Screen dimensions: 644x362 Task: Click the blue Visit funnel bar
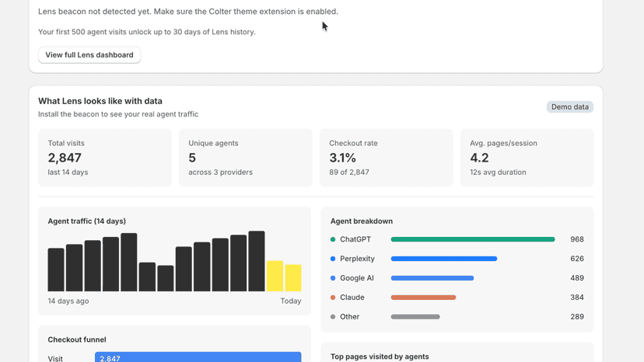[x=198, y=357]
